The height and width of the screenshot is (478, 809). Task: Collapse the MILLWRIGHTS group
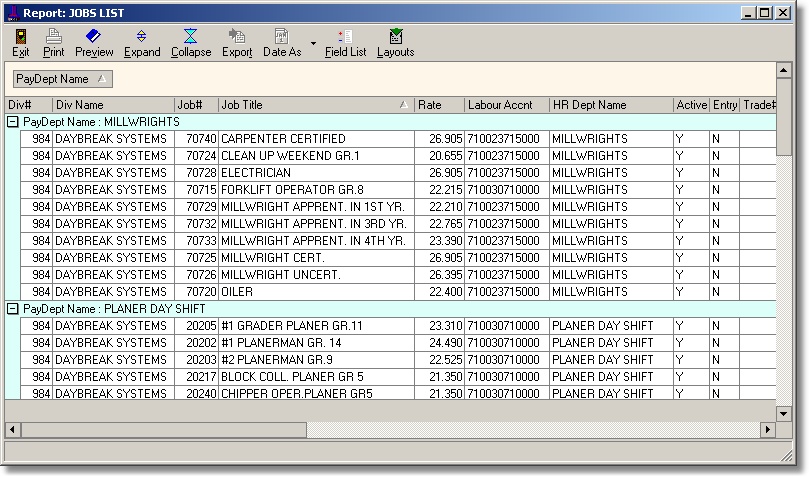tap(13, 122)
